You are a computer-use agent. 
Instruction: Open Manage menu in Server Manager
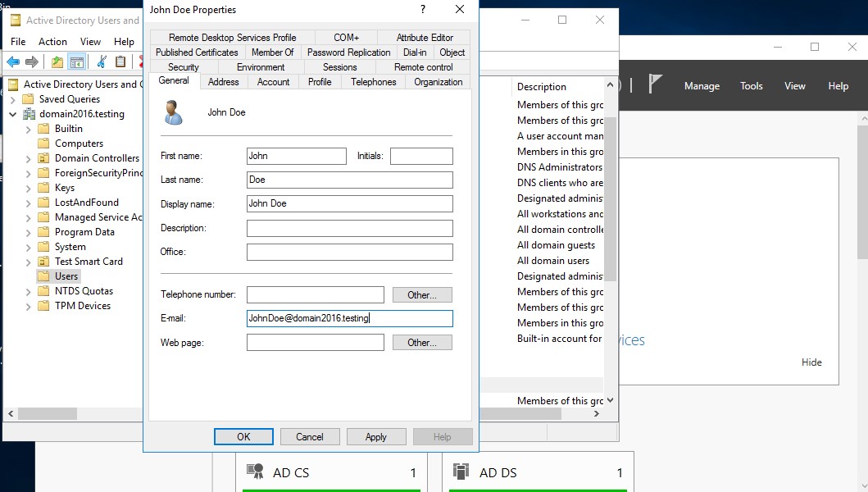pos(702,86)
